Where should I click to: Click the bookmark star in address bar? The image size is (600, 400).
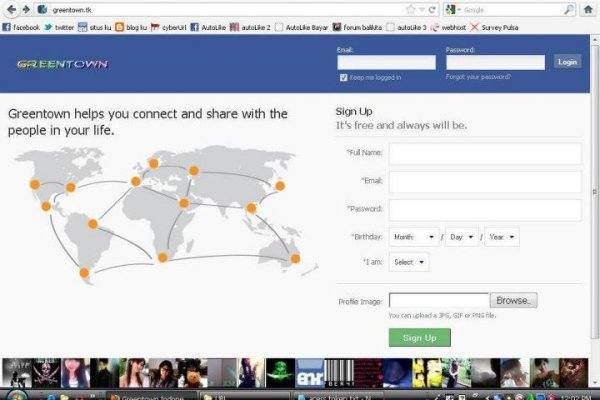point(411,9)
